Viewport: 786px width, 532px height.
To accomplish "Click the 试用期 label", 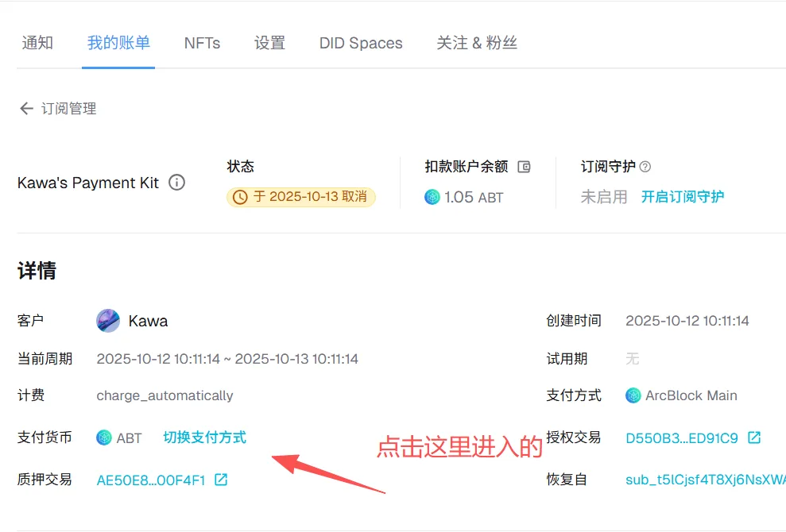I will [567, 359].
